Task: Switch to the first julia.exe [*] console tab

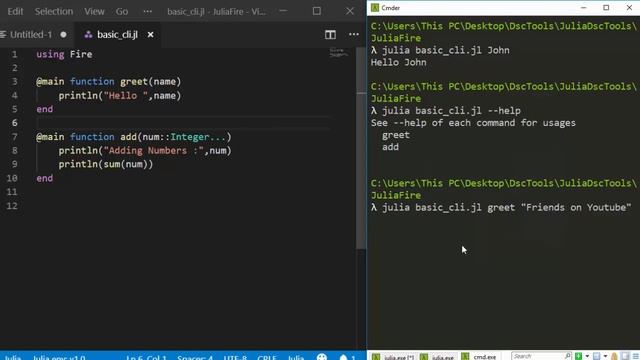Action: pyautogui.click(x=393, y=356)
